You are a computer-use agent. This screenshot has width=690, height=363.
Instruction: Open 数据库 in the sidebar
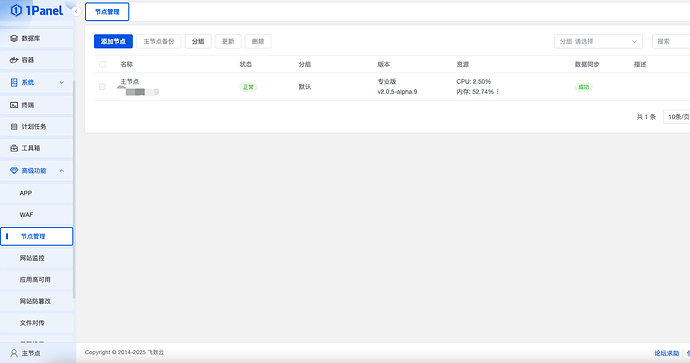37,38
